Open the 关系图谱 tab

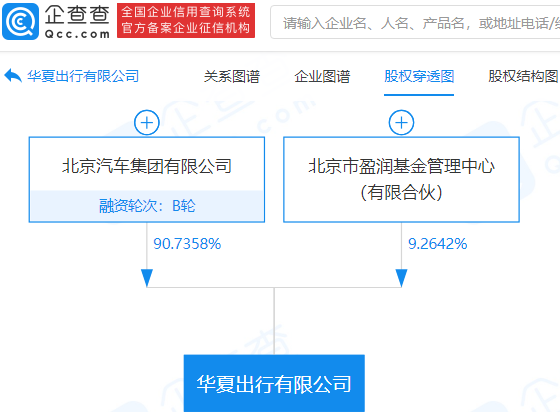click(x=232, y=76)
